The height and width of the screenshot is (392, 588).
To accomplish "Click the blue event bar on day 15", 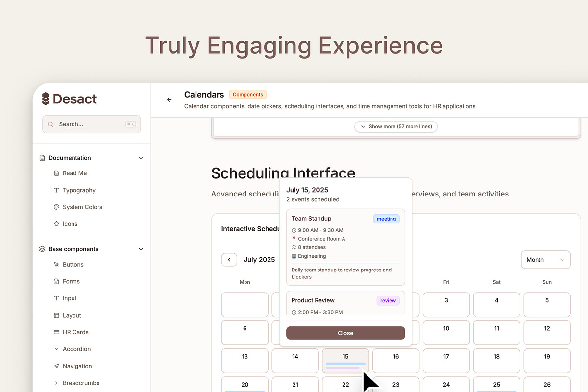I will [345, 364].
